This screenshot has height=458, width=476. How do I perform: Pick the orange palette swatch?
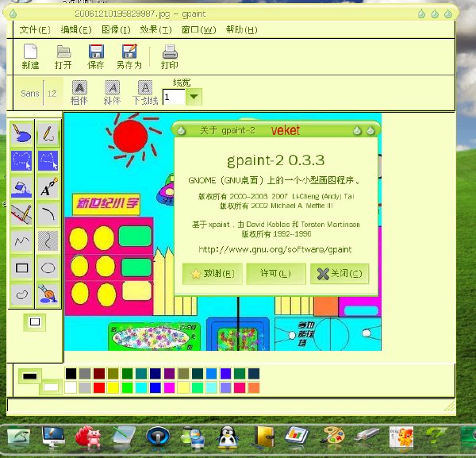(x=254, y=388)
